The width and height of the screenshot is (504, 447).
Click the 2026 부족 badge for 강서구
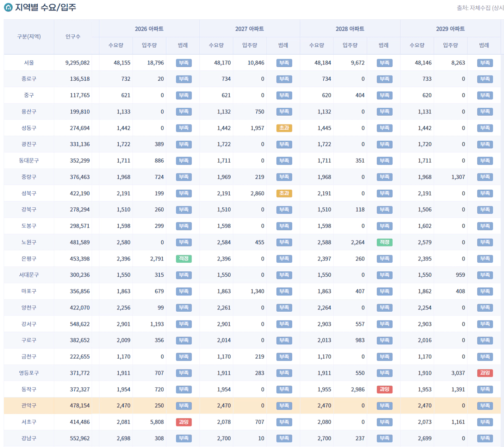coord(183,324)
